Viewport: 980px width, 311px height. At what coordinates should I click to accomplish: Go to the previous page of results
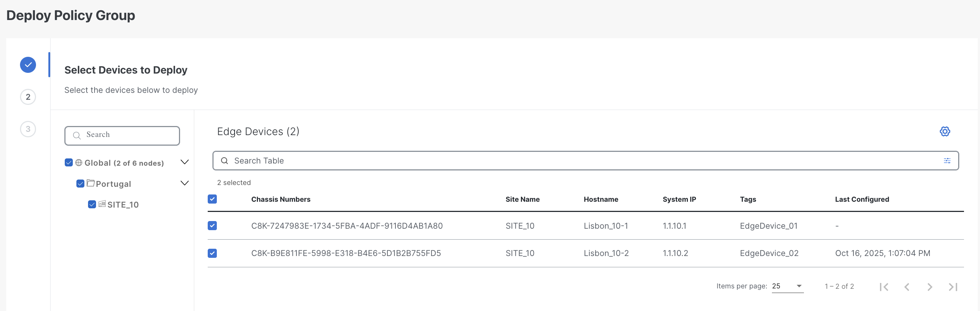point(907,287)
